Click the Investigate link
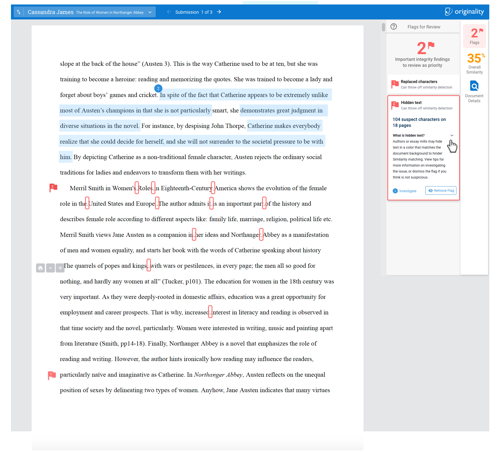This screenshot has width=500, height=454. (x=405, y=191)
